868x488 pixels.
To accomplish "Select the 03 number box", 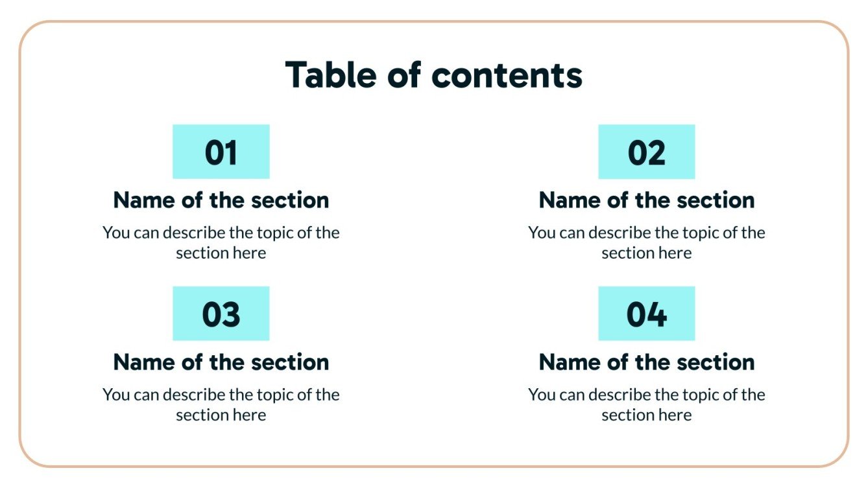I will tap(221, 314).
